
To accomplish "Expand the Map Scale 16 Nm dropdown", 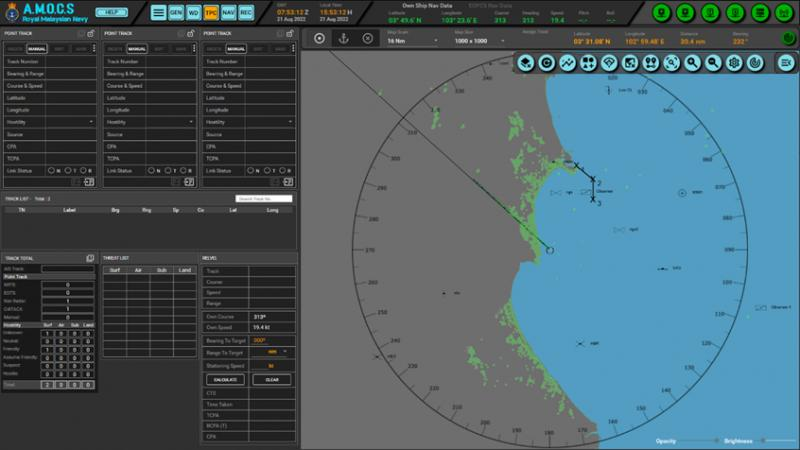I will (433, 41).
